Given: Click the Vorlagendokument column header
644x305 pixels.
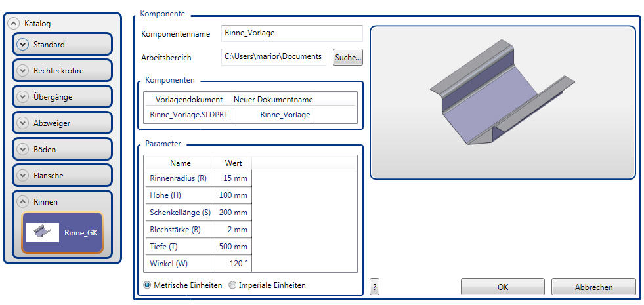Looking at the screenshot, I should point(188,99).
